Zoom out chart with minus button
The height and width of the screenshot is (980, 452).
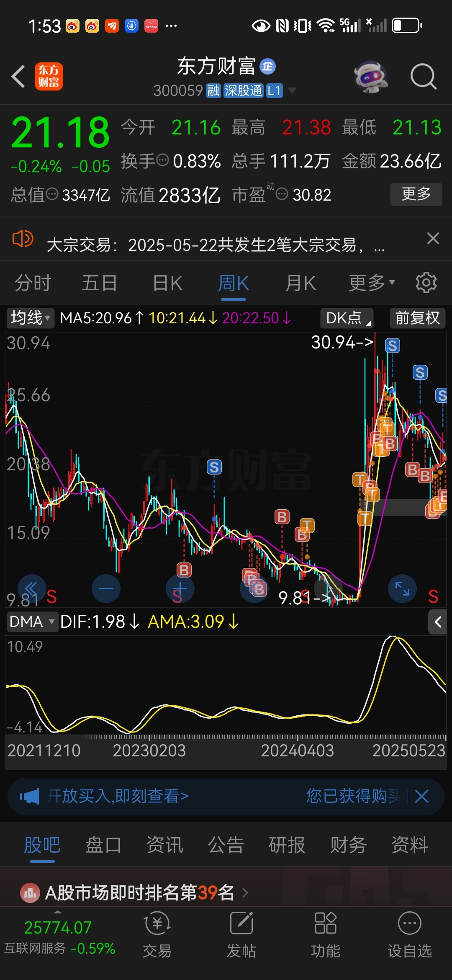106,588
